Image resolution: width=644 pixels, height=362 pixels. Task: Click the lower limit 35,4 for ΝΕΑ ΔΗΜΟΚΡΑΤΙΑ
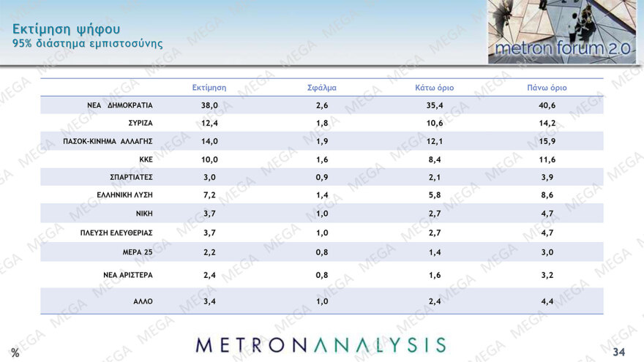[435, 105]
